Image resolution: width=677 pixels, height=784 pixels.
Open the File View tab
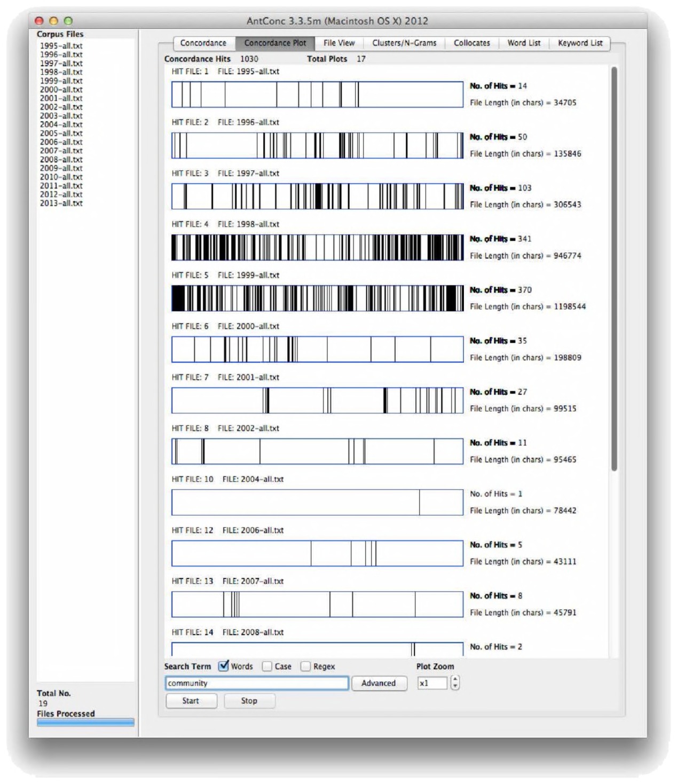click(x=339, y=43)
